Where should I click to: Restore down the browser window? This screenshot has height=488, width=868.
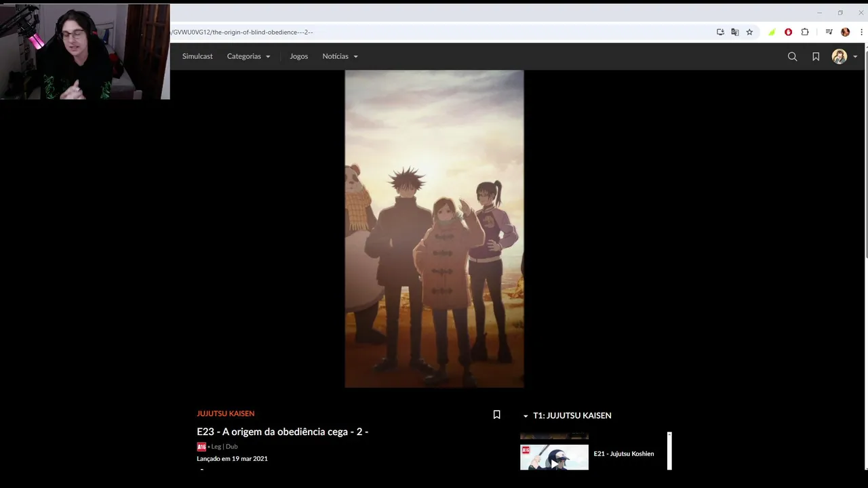[840, 12]
